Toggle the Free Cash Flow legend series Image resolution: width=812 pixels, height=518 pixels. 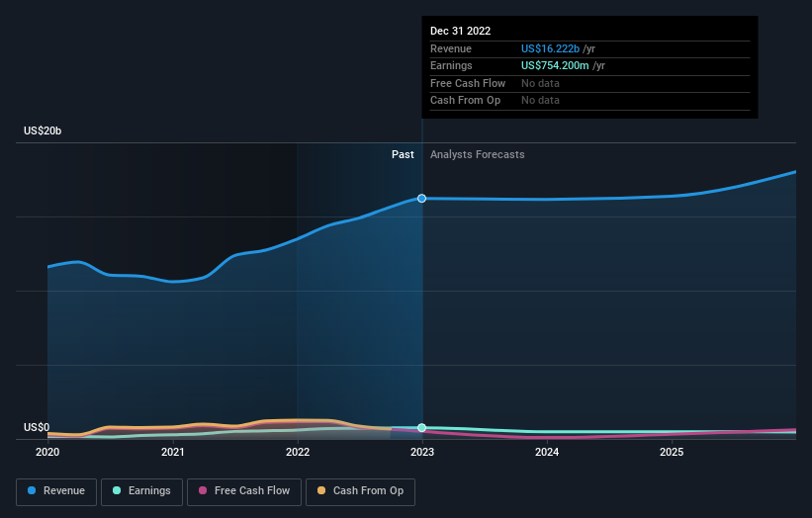[244, 491]
